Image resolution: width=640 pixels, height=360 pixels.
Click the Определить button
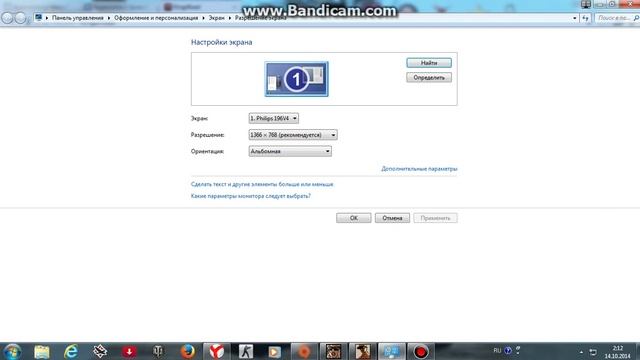point(429,78)
